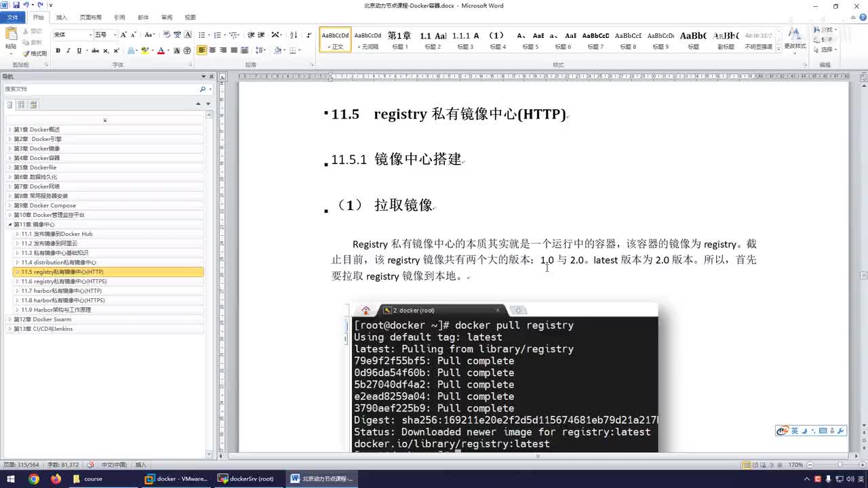
Task: Switch navigation pane to search results view
Action: point(33,104)
